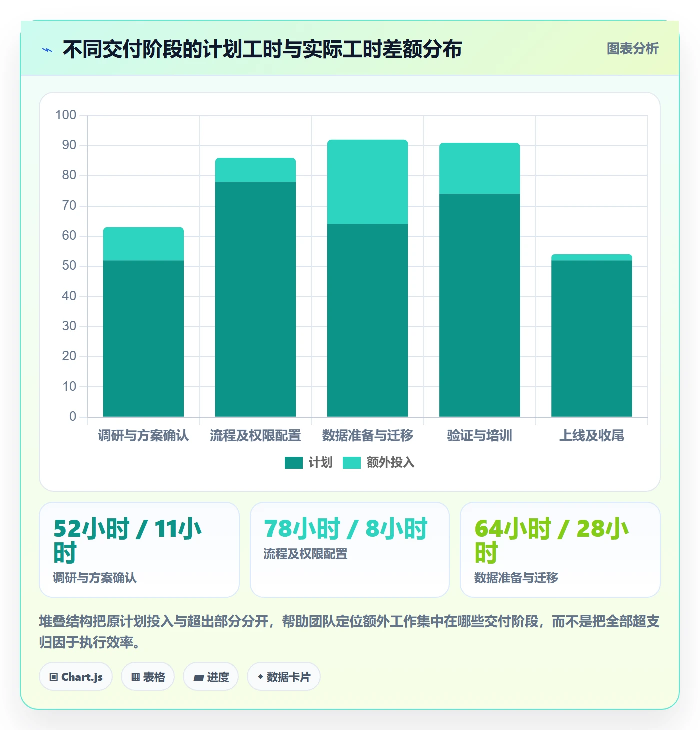This screenshot has height=730, width=700.
Task: Click the bar icon in the 进度 chip
Action: tap(199, 678)
